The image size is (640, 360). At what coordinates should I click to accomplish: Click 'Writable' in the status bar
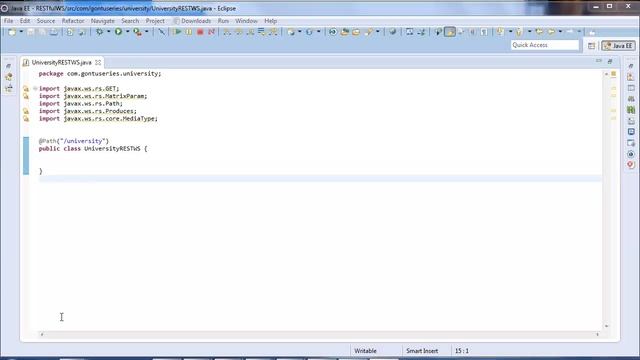(365, 351)
